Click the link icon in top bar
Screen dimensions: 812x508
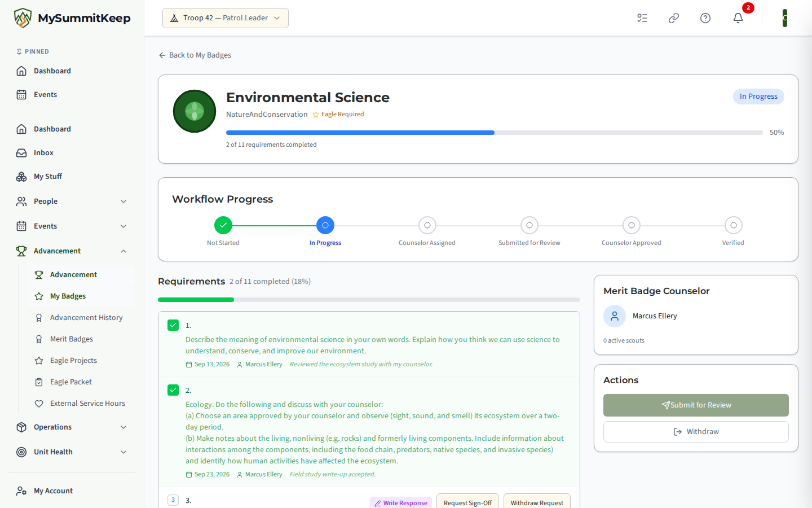click(674, 18)
